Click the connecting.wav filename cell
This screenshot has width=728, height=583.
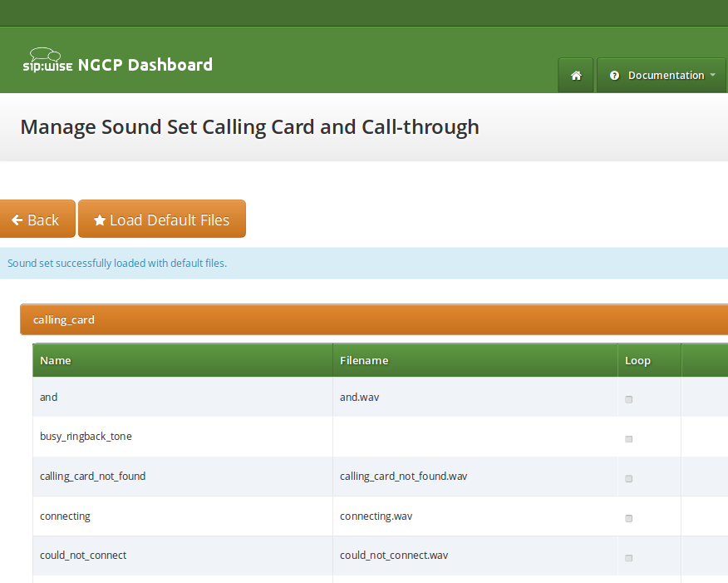[x=376, y=516]
